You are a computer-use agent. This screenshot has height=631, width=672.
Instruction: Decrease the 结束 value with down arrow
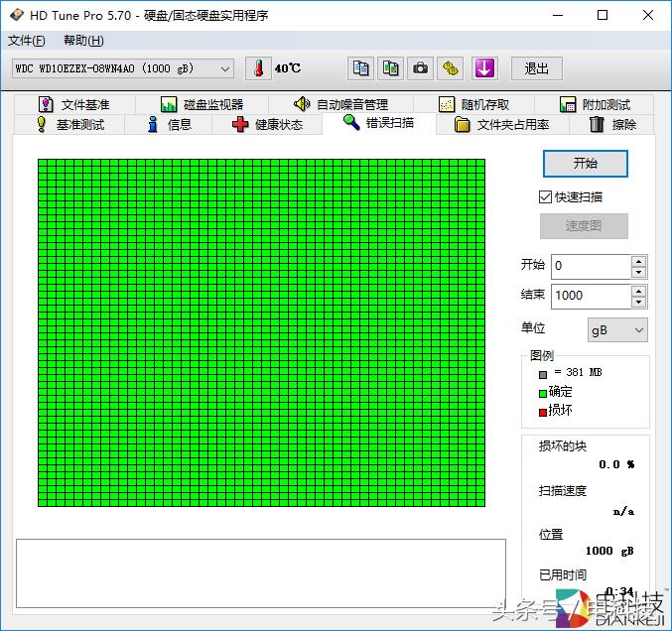pos(638,303)
